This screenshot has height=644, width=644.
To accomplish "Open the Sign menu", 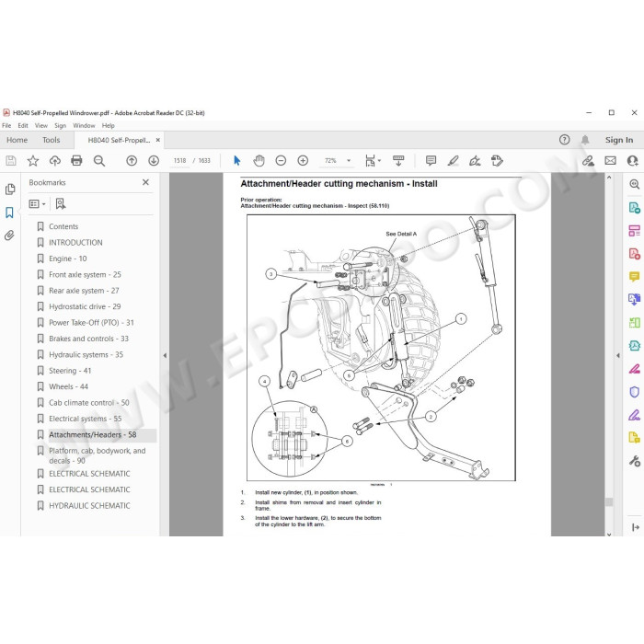I will pyautogui.click(x=61, y=126).
